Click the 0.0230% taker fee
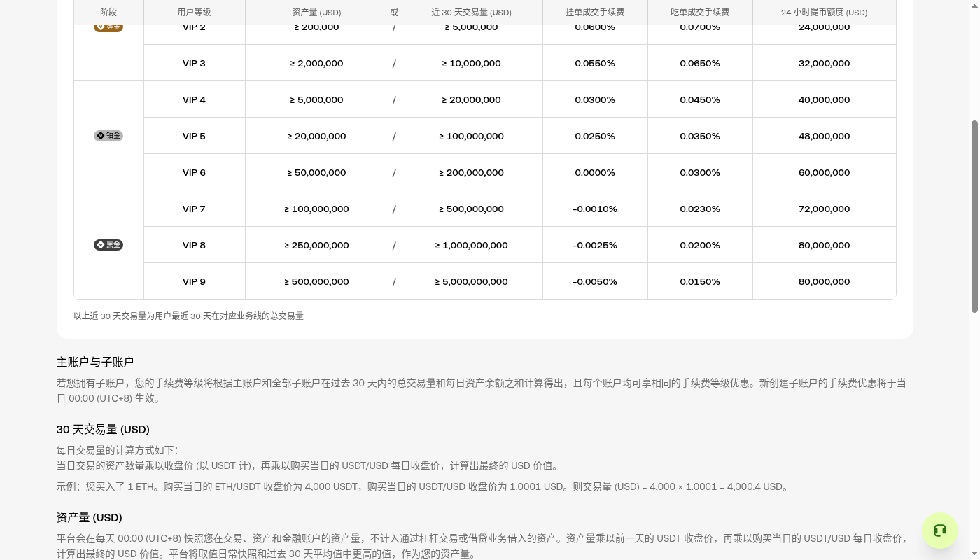 click(700, 209)
